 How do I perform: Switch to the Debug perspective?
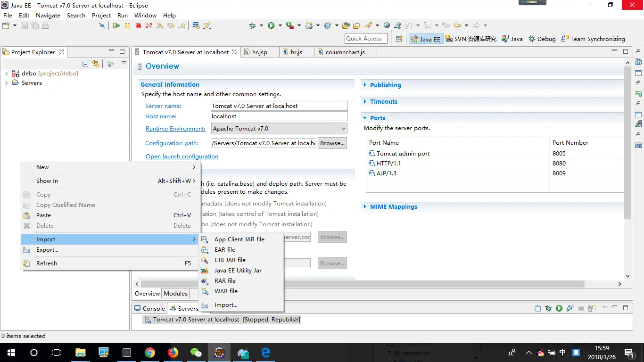coord(542,39)
